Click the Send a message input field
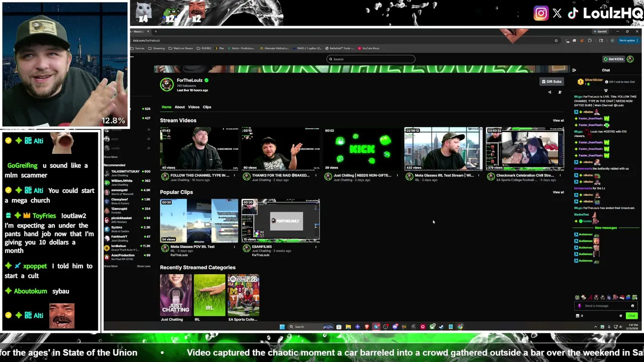 pyautogui.click(x=606, y=306)
